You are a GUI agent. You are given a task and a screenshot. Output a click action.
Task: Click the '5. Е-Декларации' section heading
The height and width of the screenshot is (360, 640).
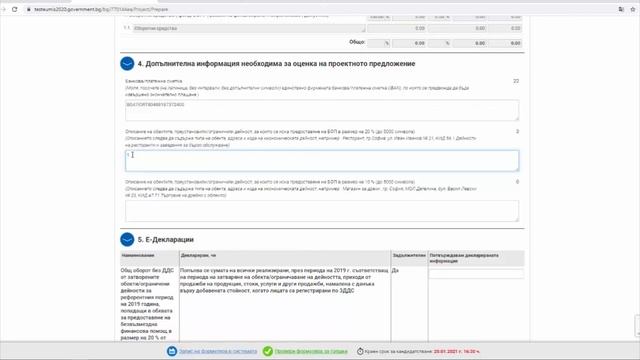click(x=165, y=240)
